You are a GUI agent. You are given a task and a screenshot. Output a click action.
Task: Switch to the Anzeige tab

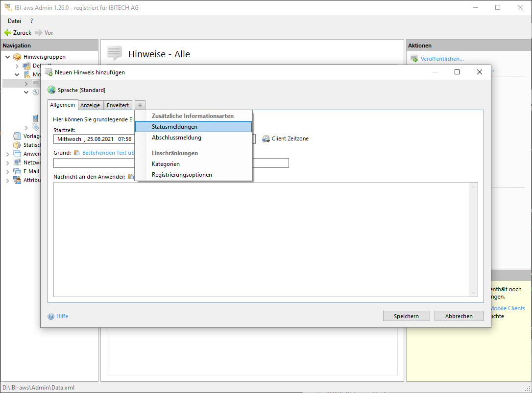point(90,105)
